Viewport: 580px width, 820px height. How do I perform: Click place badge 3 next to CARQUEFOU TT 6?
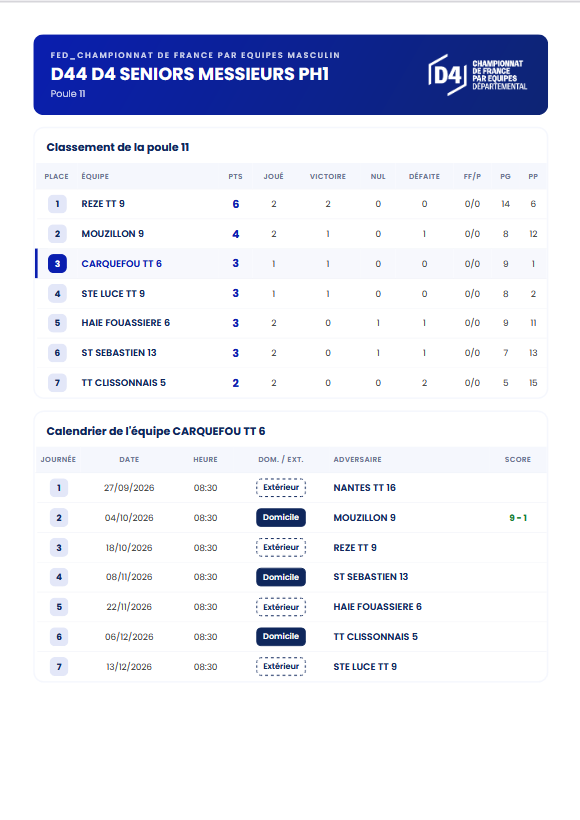(x=58, y=264)
